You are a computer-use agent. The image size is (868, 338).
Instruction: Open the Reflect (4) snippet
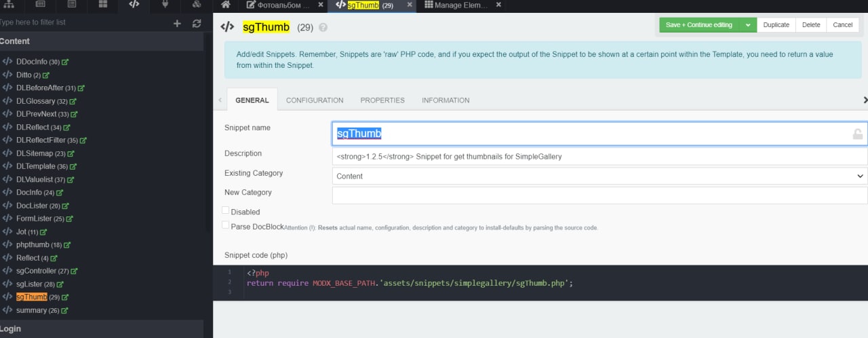[x=33, y=258]
